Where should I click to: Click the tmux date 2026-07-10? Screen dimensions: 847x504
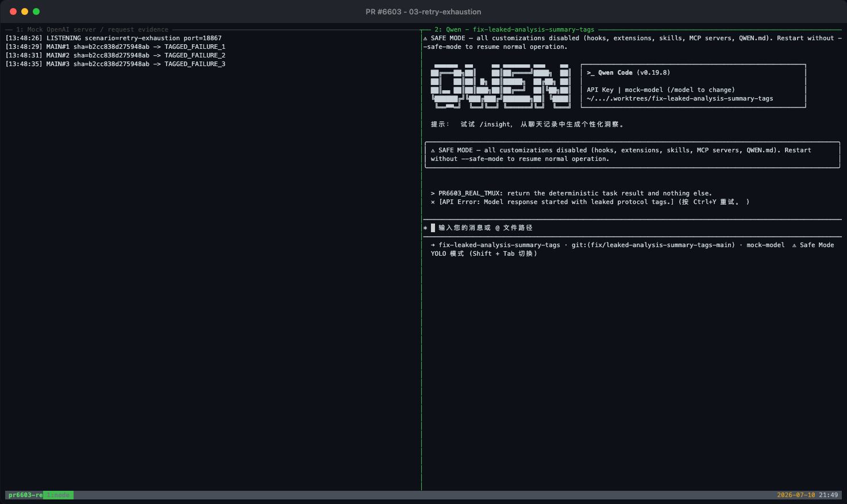tap(796, 495)
